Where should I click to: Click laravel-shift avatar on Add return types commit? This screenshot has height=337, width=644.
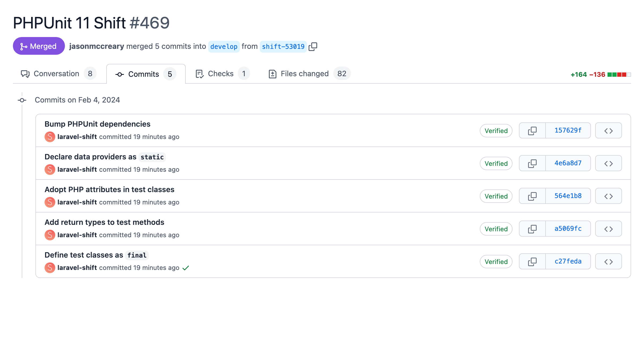pos(50,235)
